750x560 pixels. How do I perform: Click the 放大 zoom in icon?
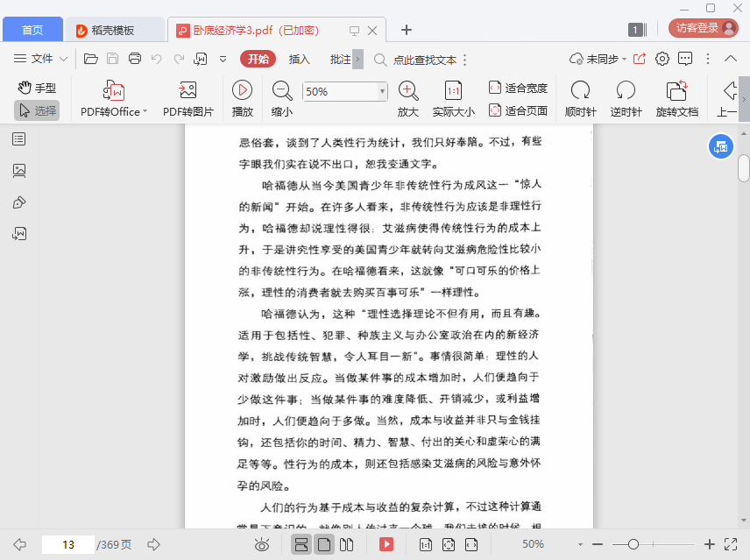pyautogui.click(x=408, y=98)
